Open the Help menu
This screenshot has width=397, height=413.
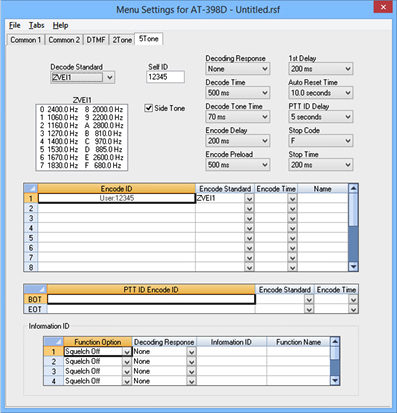click(x=60, y=25)
